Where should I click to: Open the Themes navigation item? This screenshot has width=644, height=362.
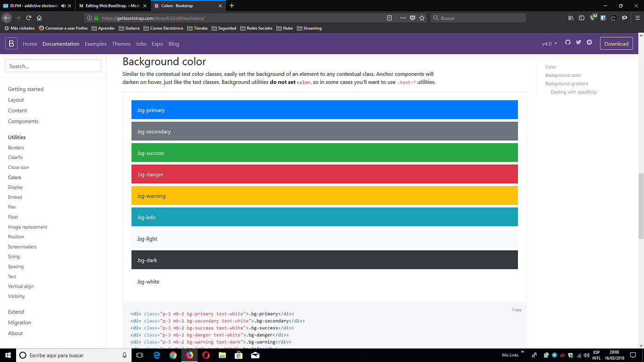coord(121,44)
